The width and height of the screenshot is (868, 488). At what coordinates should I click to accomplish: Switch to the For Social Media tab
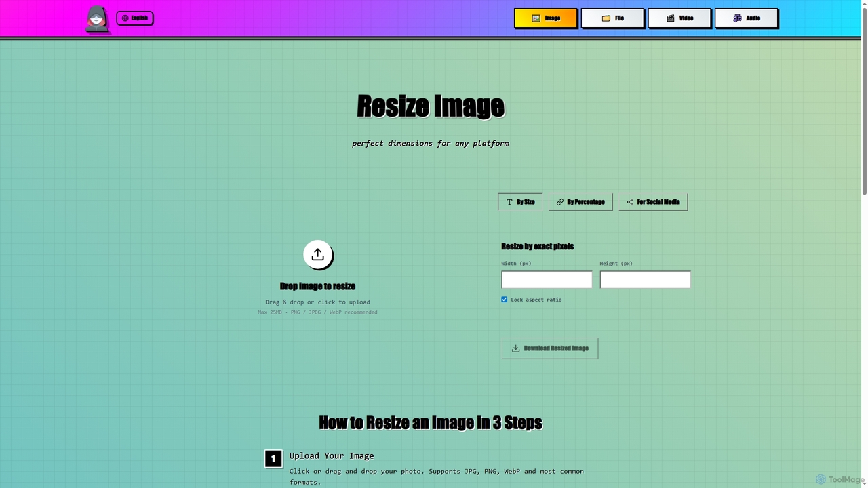[653, 202]
